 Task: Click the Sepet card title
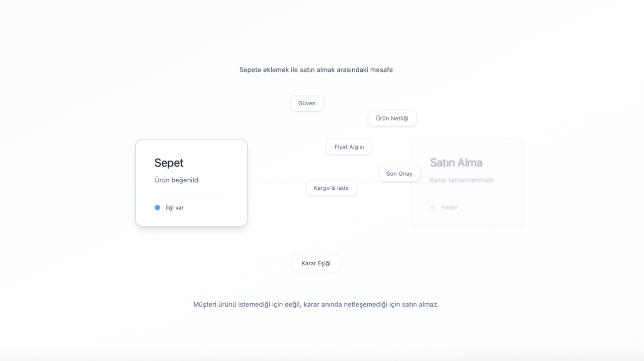click(x=169, y=163)
